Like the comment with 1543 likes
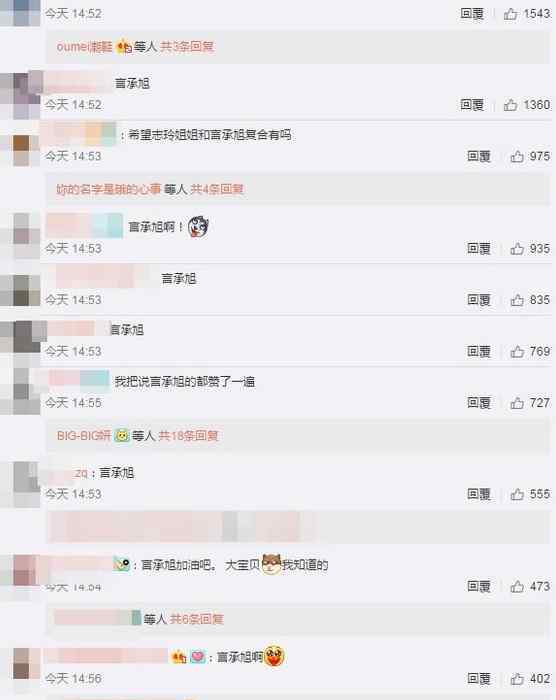Viewport: 556px width, 700px height. [510, 14]
